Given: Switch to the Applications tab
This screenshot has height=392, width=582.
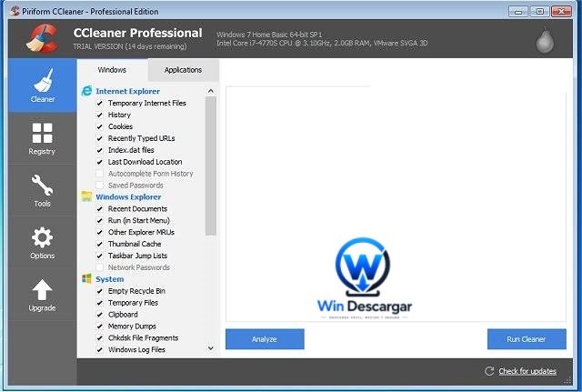Looking at the screenshot, I should 184,70.
